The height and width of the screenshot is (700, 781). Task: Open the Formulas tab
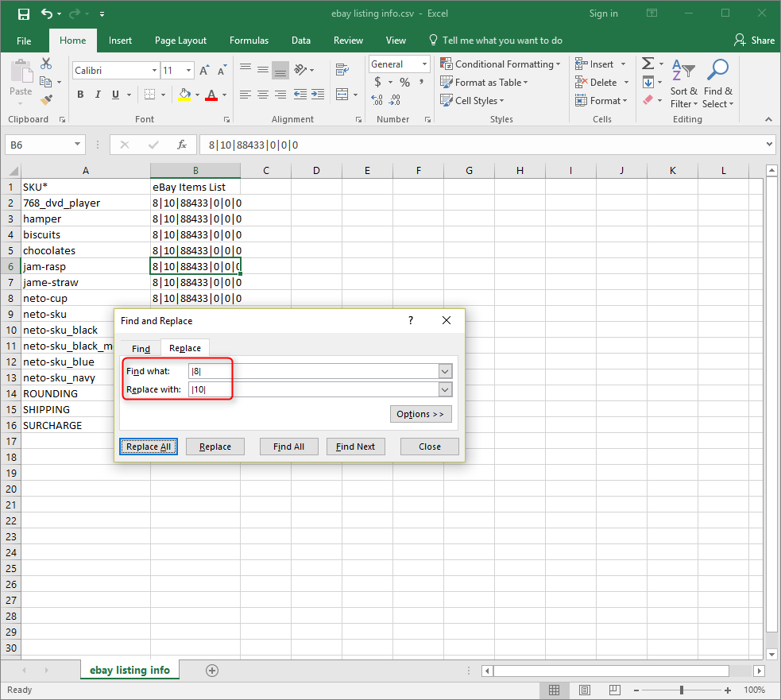[x=249, y=41]
